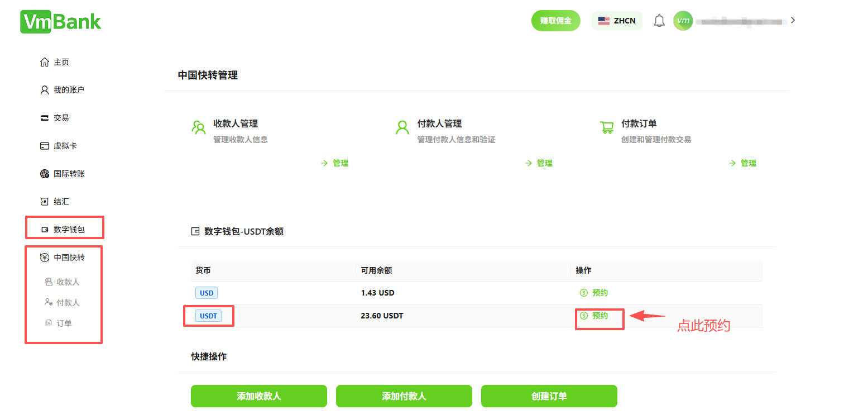Expand the user account menu via chevron
Viewport: 868px width, 419px height.
[793, 20]
